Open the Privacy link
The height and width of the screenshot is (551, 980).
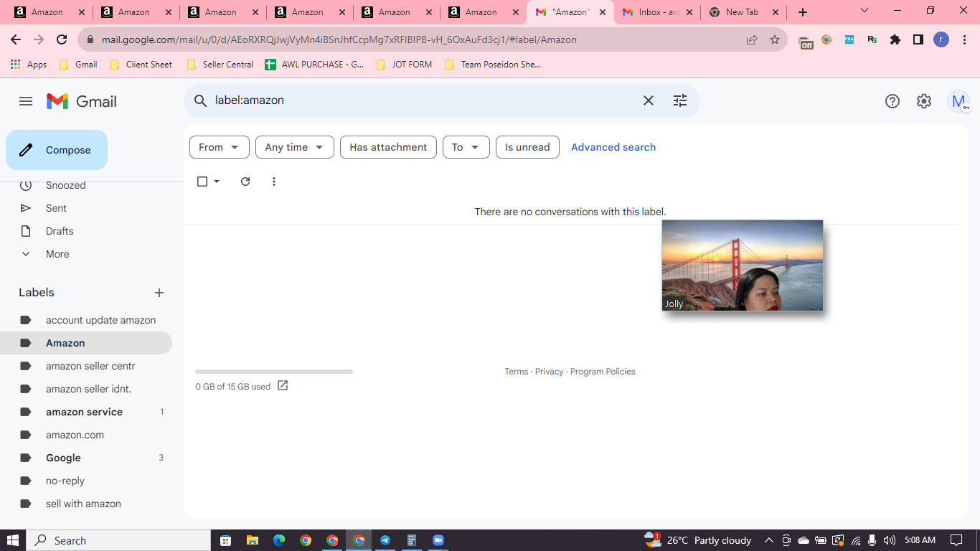coord(549,372)
